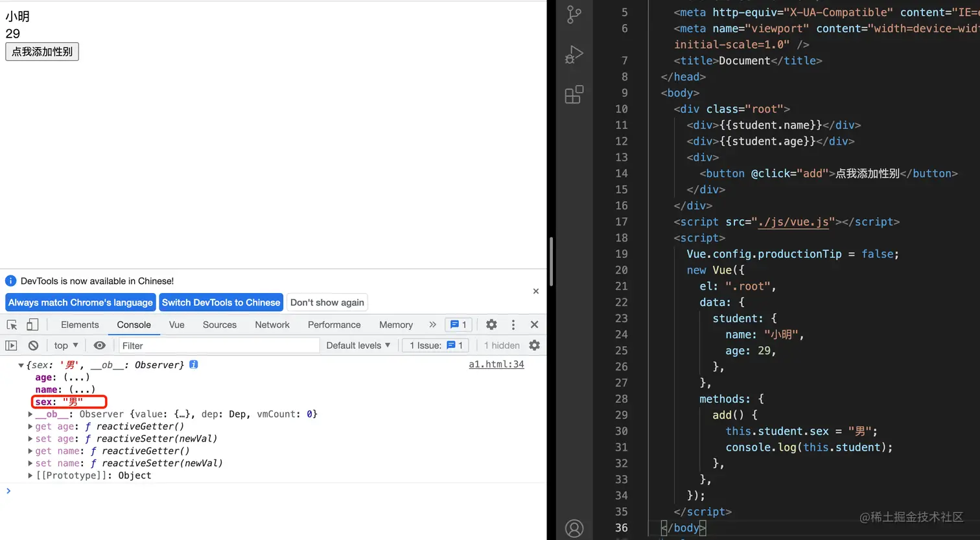Click the console.log(this.student) code line

click(809, 447)
